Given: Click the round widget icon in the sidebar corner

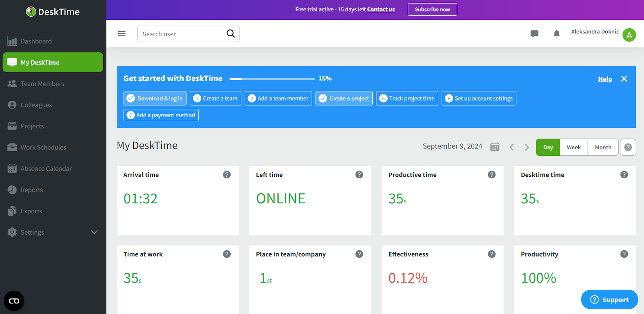Looking at the screenshot, I should [x=14, y=301].
